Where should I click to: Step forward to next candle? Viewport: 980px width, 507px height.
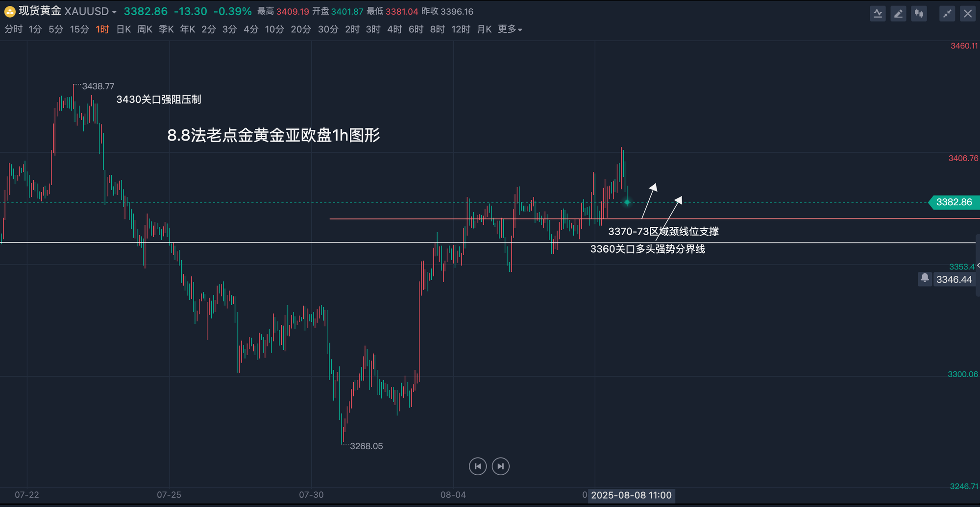(x=500, y=466)
